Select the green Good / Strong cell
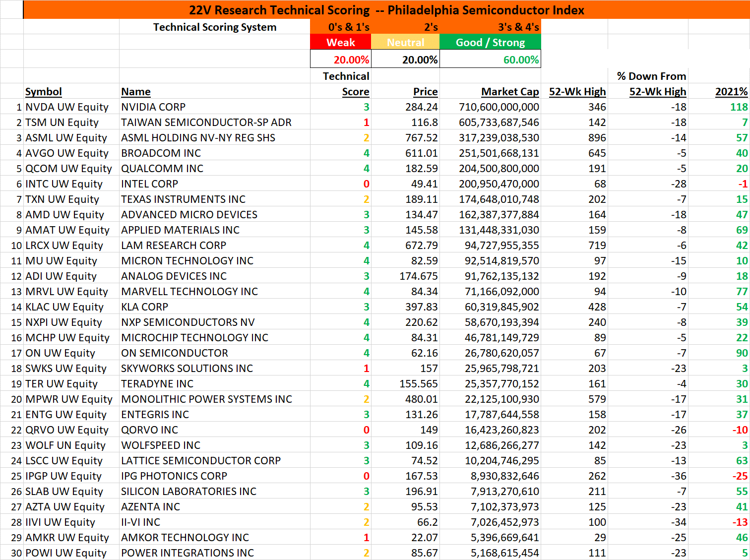750x560 pixels. (490, 42)
